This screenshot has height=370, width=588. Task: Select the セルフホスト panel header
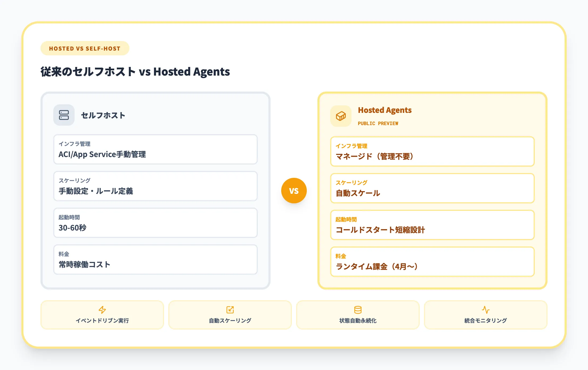tap(103, 115)
